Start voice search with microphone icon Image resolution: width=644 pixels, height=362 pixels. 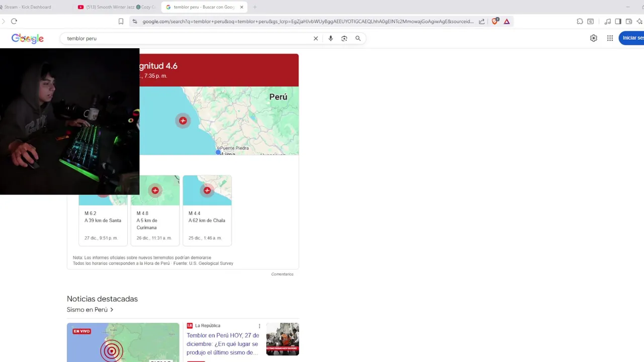click(331, 38)
